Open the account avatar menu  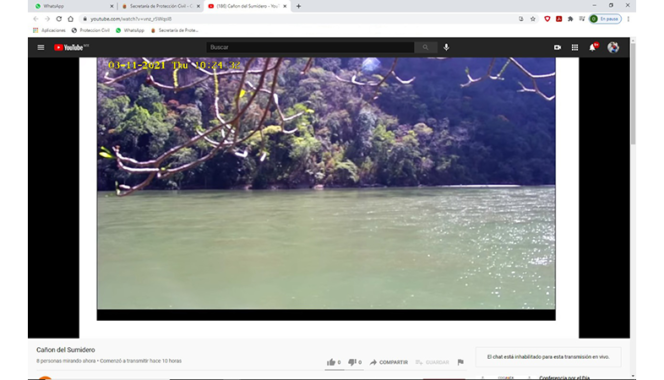(x=613, y=47)
